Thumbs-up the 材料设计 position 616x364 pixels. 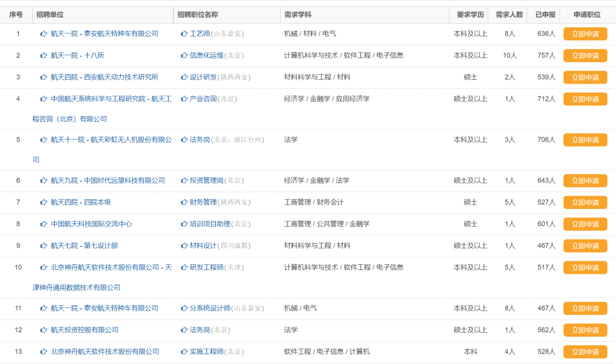(184, 246)
